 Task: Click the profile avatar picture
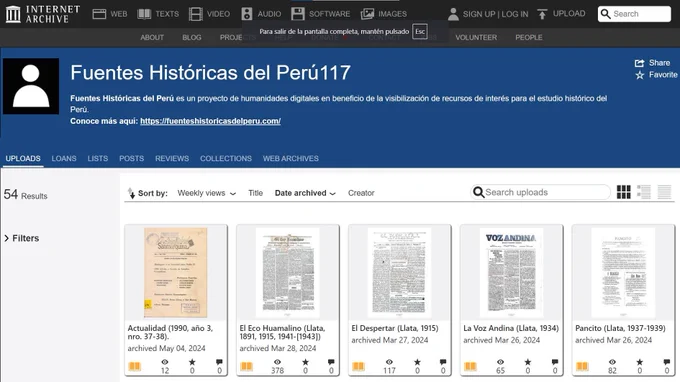[x=31, y=86]
